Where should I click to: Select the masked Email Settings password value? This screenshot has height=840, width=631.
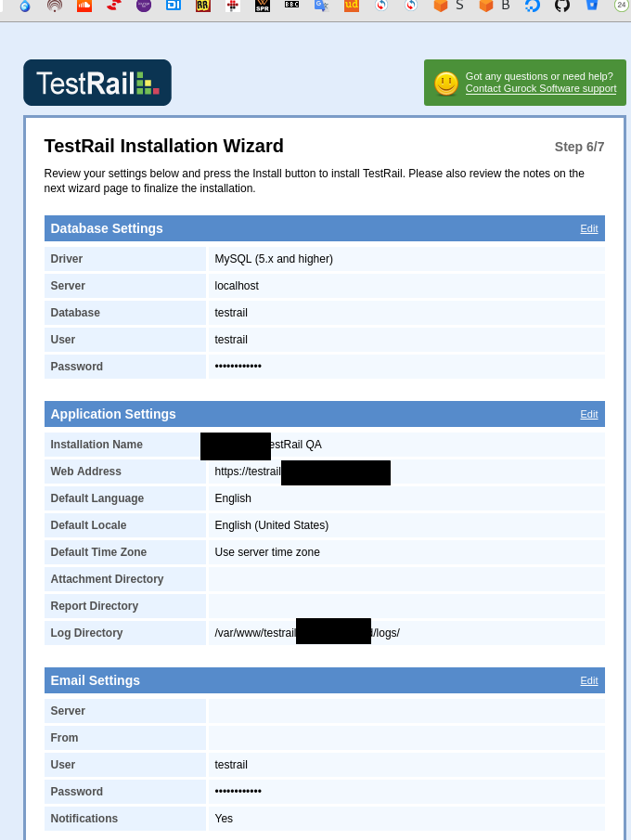(238, 791)
